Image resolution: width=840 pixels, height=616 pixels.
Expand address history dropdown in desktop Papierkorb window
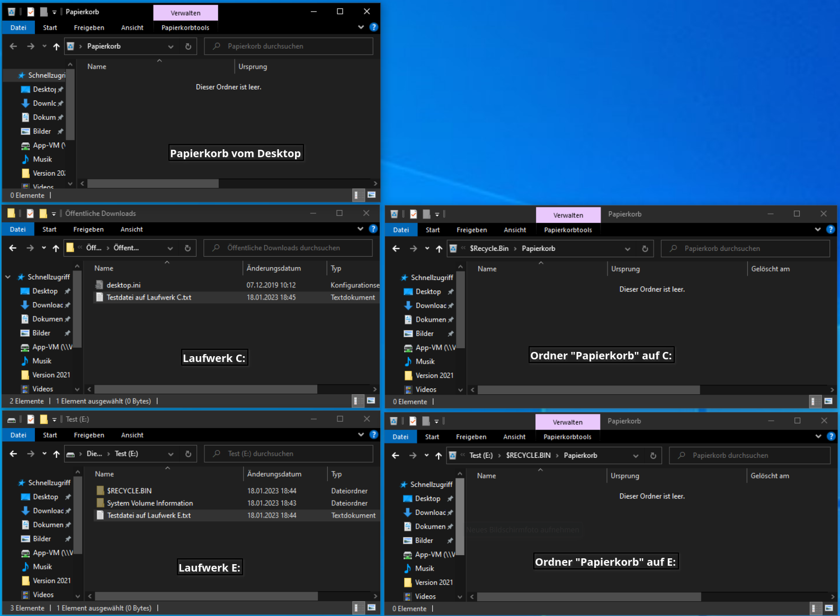[171, 47]
